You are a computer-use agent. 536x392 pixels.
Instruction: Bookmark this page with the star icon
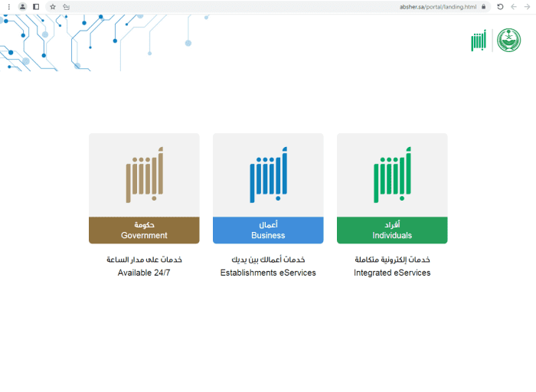[53, 7]
